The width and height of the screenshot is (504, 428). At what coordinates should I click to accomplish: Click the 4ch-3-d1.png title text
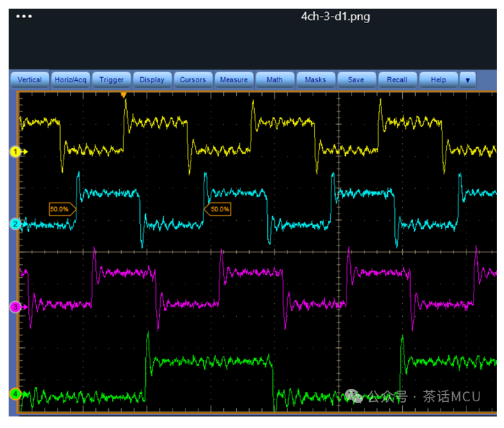pyautogui.click(x=335, y=17)
